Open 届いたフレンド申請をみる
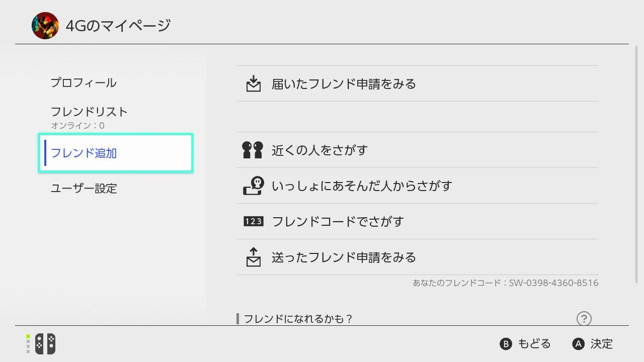The image size is (644, 362). point(344,83)
